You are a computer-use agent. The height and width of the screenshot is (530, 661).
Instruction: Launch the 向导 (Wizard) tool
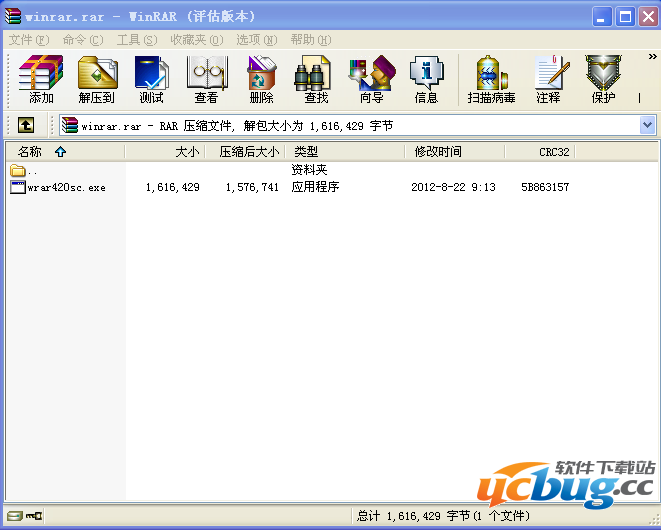371,79
